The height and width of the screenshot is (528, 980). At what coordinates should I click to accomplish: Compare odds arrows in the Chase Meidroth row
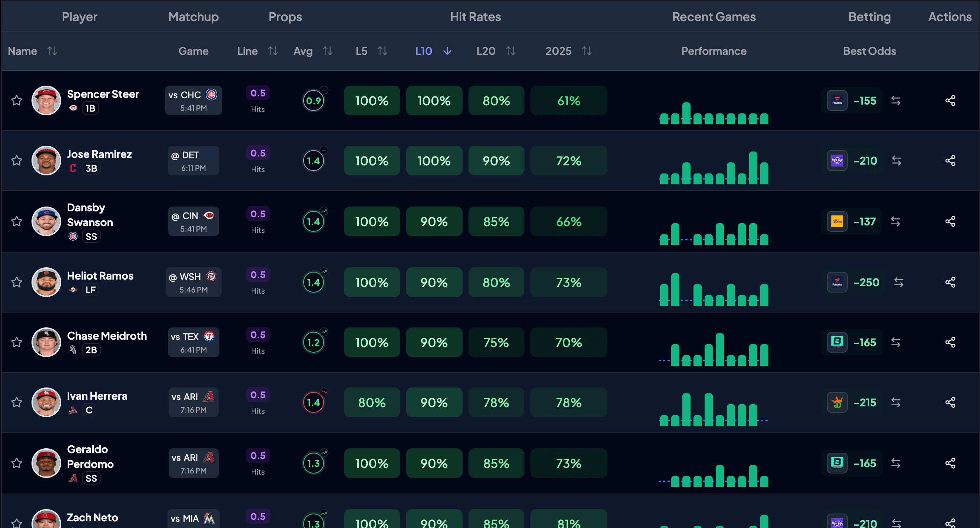point(895,342)
